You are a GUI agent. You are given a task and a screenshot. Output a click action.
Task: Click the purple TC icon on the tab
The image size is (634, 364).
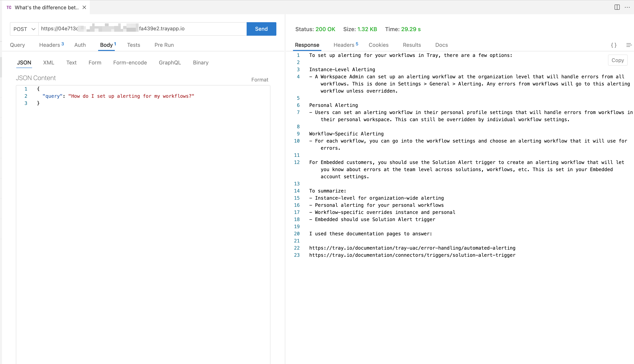click(9, 7)
